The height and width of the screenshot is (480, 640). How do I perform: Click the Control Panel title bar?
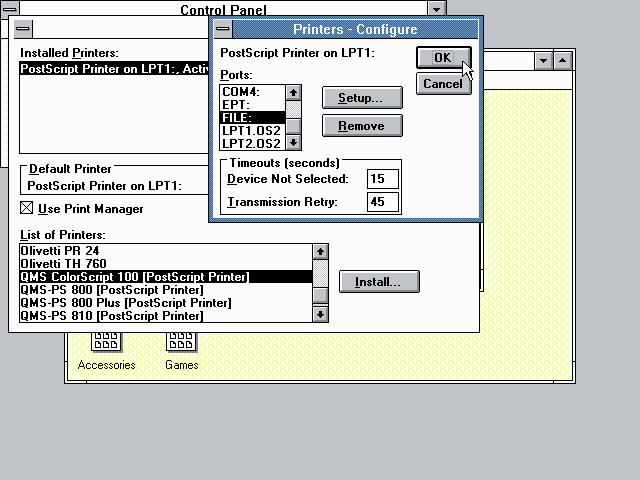pos(223,9)
